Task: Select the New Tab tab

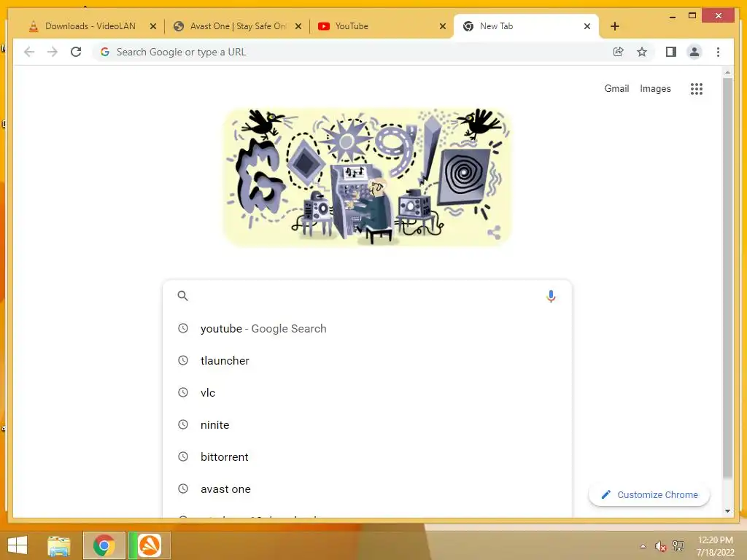Action: point(527,26)
